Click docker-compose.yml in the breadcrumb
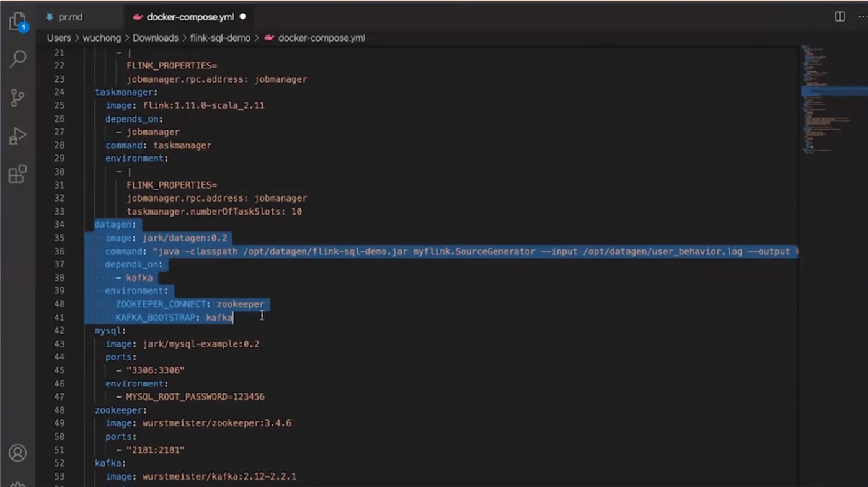868x487 pixels. tap(321, 38)
